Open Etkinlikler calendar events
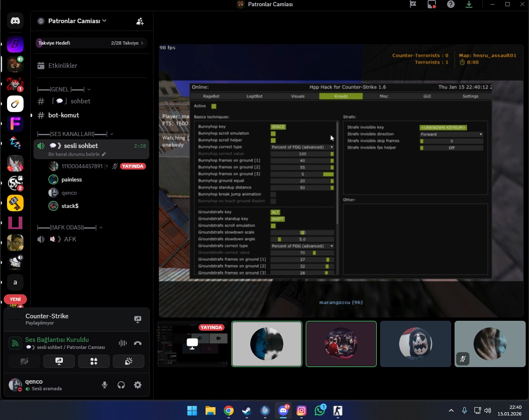This screenshot has height=420, width=529. (x=57, y=65)
